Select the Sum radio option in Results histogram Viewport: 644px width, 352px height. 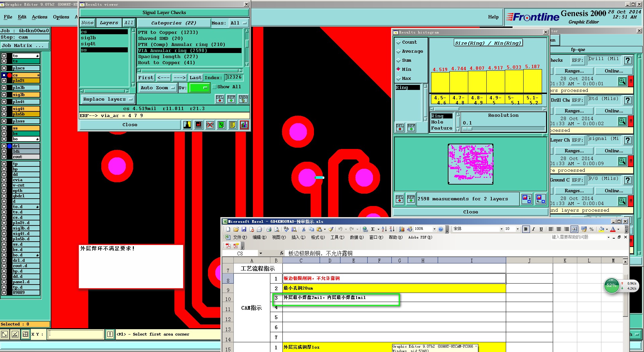[x=398, y=60]
